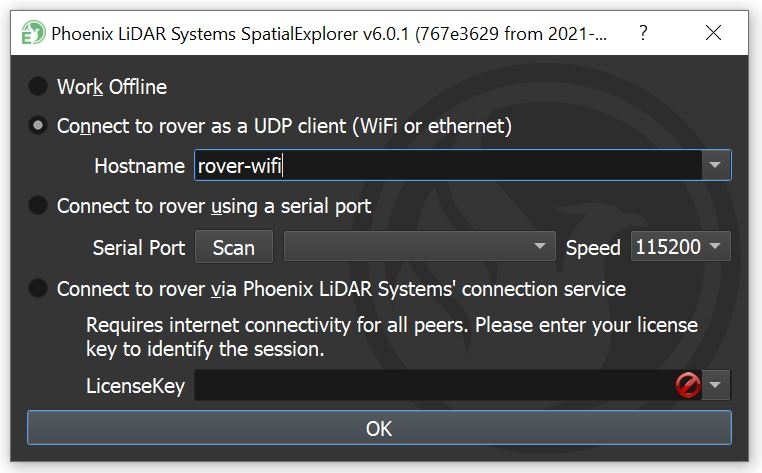Image resolution: width=762 pixels, height=473 pixels.
Task: Click the Hostname label
Action: [139, 166]
